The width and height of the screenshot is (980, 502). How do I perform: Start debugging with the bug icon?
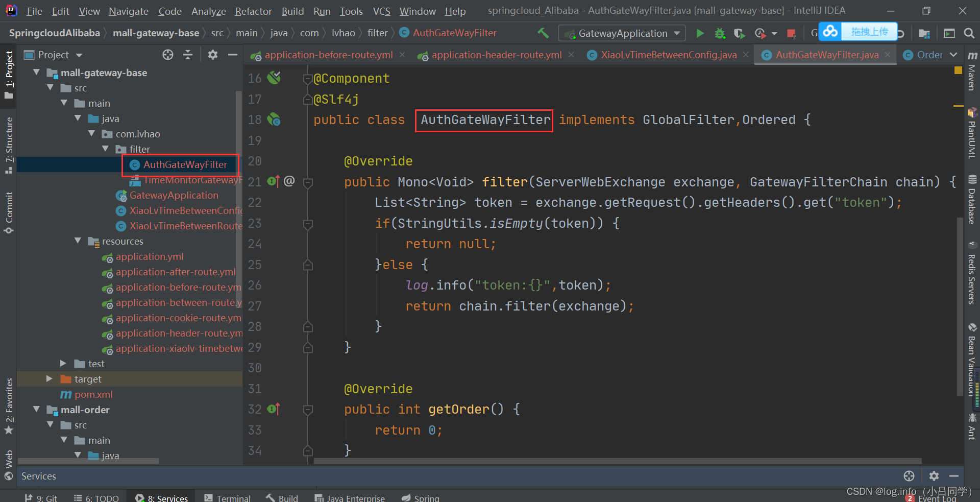click(x=720, y=33)
